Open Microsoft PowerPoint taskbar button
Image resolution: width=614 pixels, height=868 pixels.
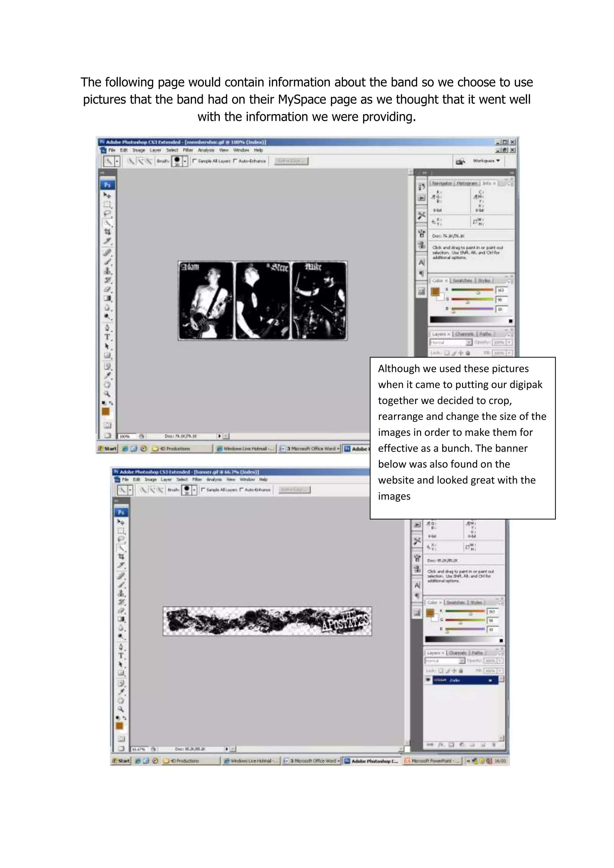point(432,761)
